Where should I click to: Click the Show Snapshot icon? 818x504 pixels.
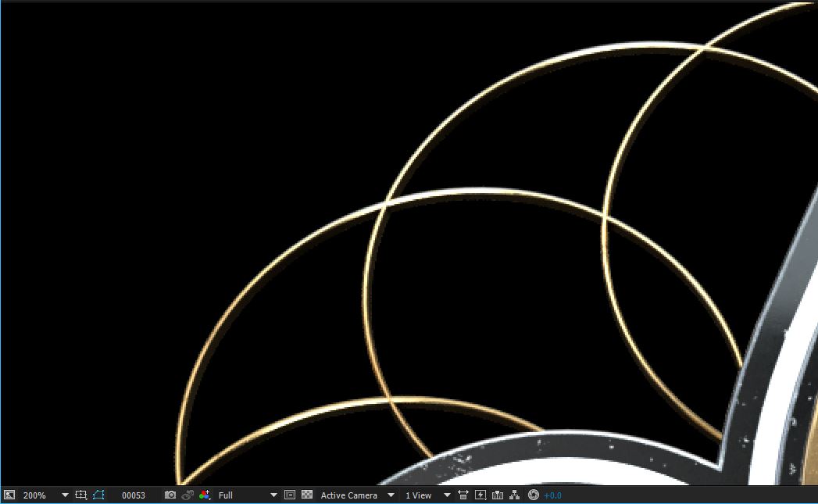188,495
